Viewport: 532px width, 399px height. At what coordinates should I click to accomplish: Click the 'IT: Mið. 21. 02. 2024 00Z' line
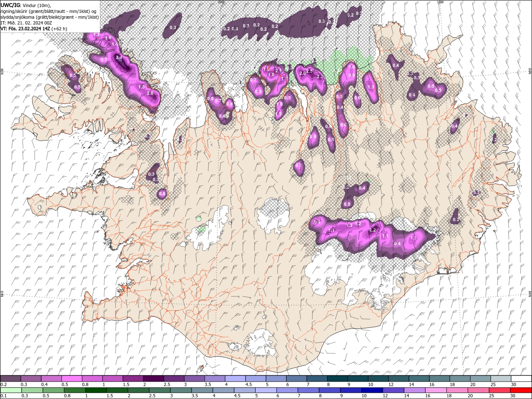click(x=27, y=23)
